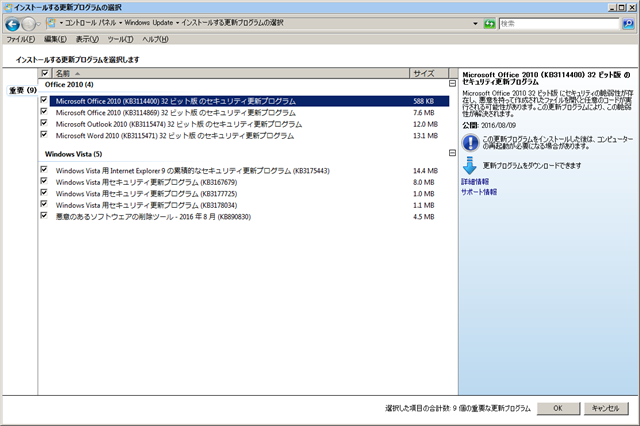Image resolution: width=640 pixels, height=426 pixels.
Task: Collapse the Windows Vista (5) group
Action: [x=452, y=153]
